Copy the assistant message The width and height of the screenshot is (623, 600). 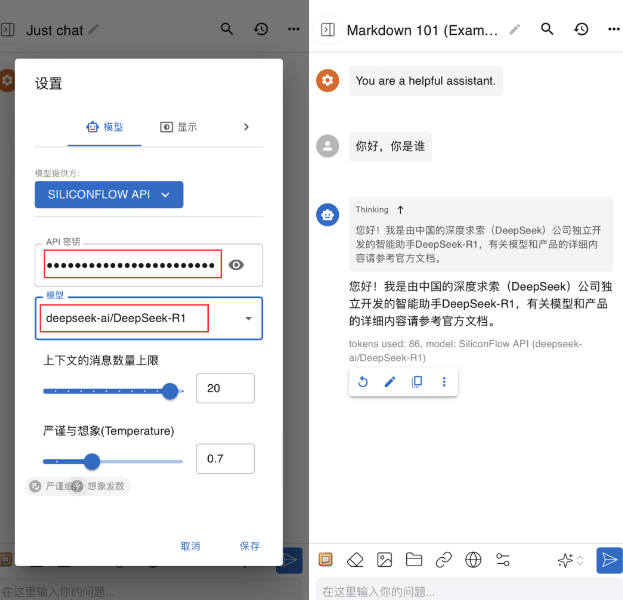click(x=417, y=382)
